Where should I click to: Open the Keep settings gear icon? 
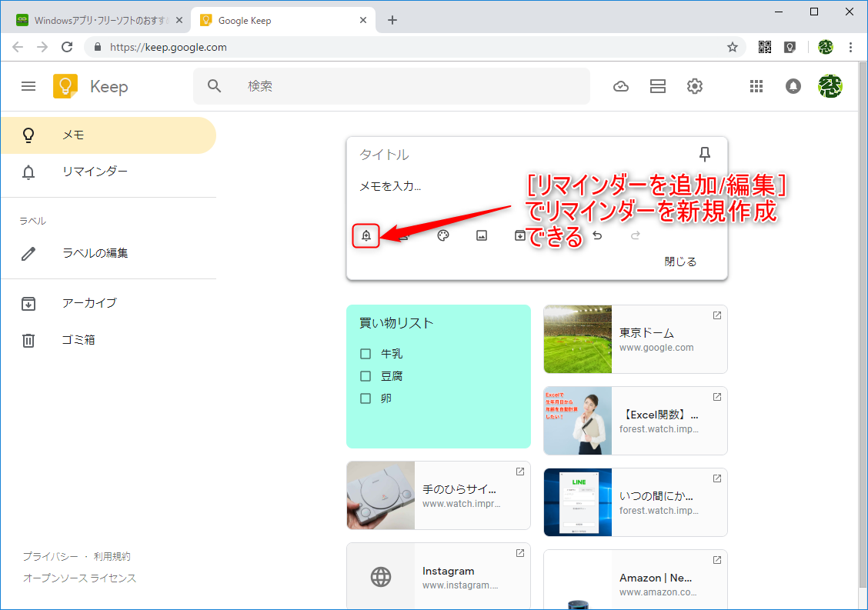pyautogui.click(x=694, y=86)
